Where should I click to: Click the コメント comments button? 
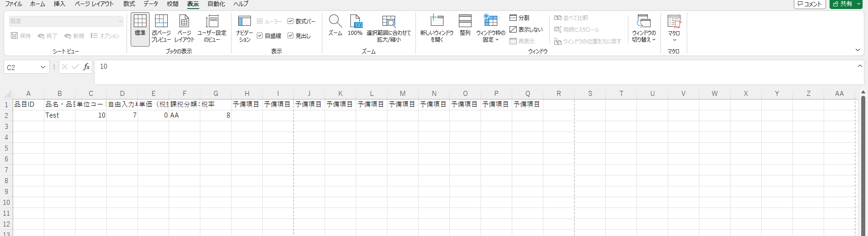click(x=809, y=4)
